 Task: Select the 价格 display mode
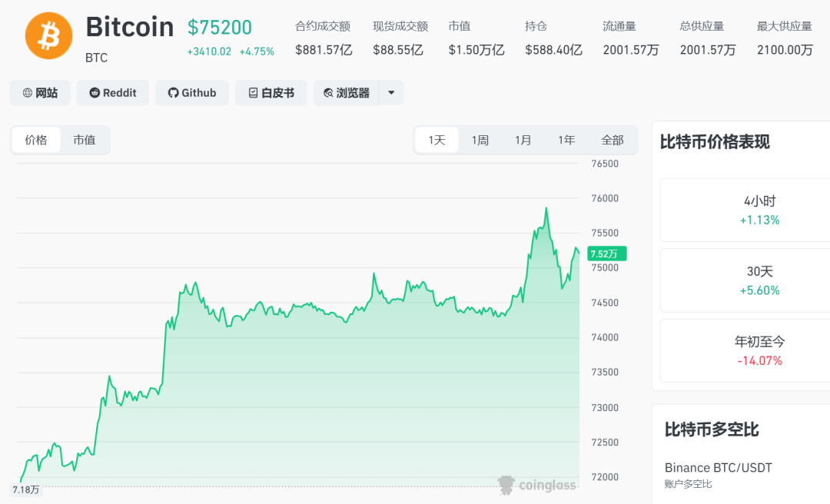click(x=35, y=140)
